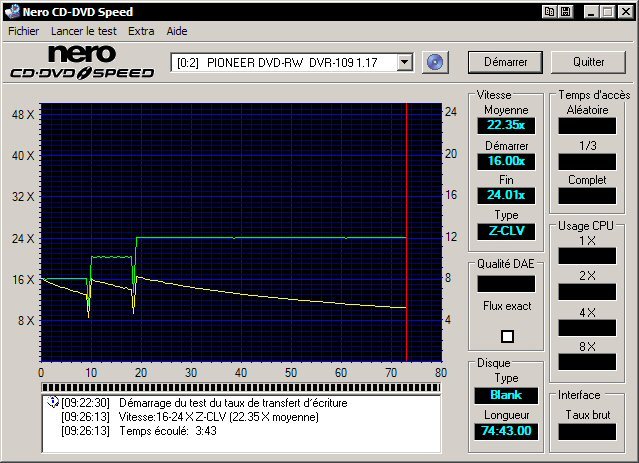Open the Lancer le test menu
The width and height of the screenshot is (639, 463).
tap(84, 31)
